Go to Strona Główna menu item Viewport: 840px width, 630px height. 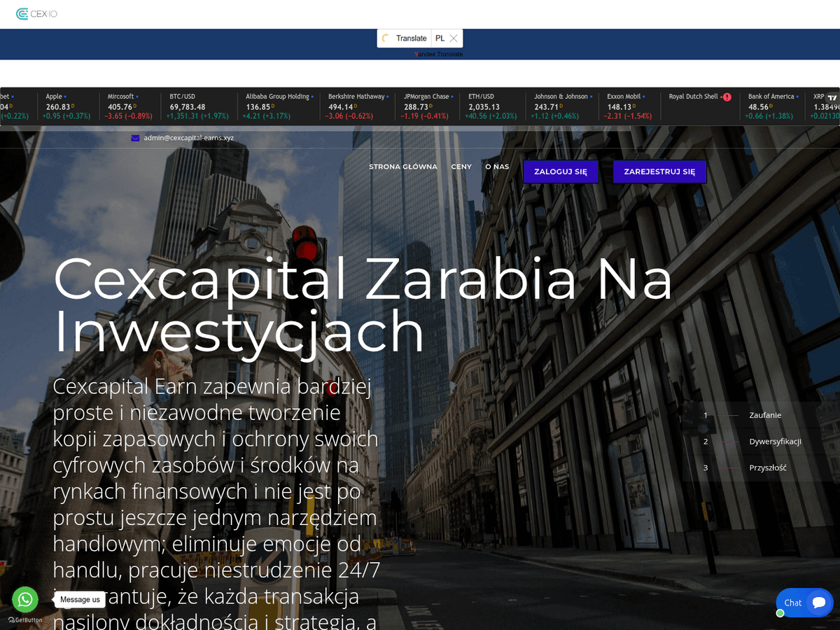click(x=403, y=167)
